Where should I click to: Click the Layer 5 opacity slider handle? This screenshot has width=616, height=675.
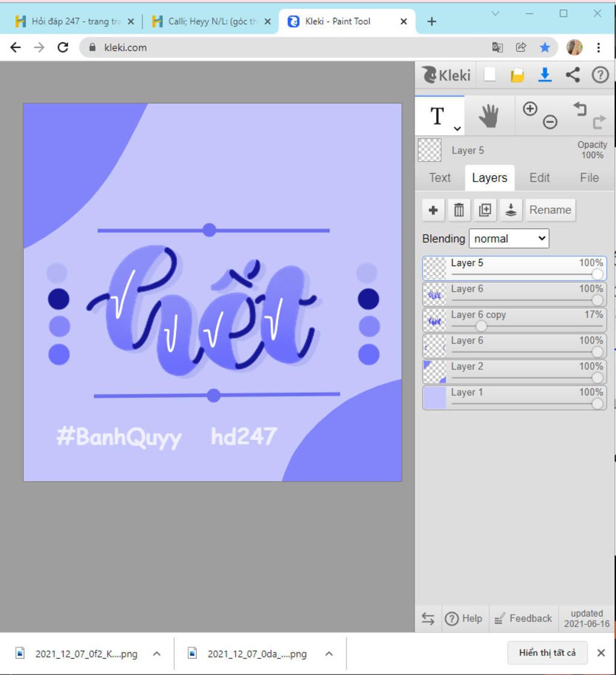pyautogui.click(x=597, y=274)
